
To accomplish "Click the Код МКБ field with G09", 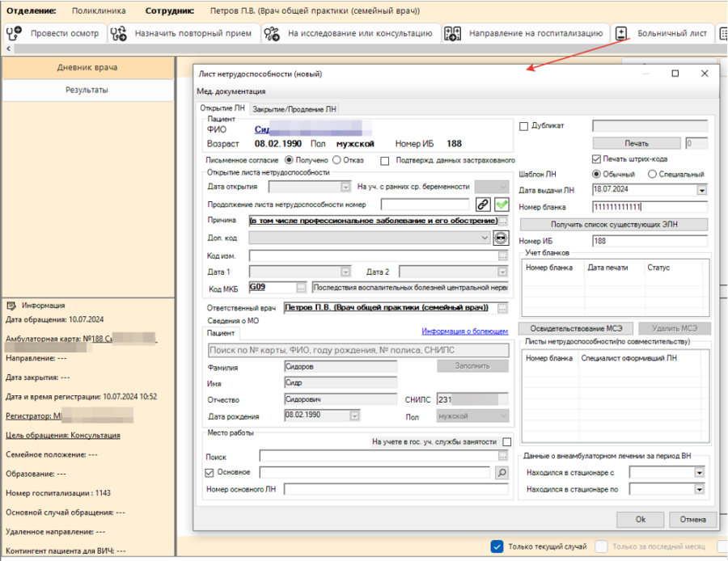I will (273, 287).
